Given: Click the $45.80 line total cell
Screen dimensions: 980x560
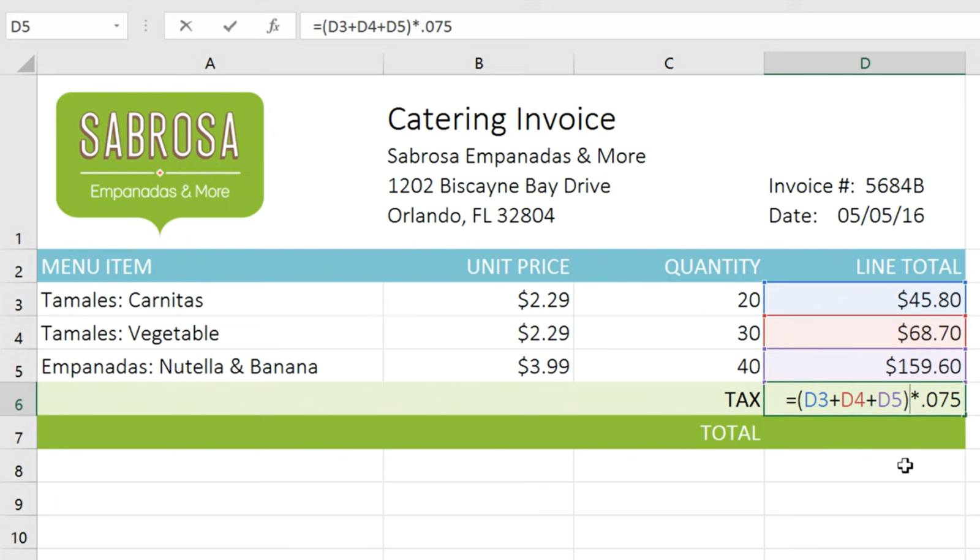Looking at the screenshot, I should point(864,300).
